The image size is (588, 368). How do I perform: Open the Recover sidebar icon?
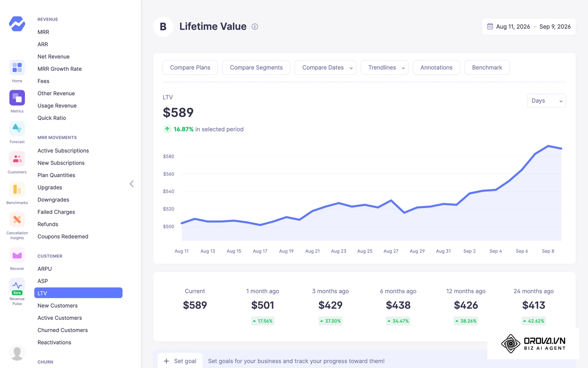[17, 255]
